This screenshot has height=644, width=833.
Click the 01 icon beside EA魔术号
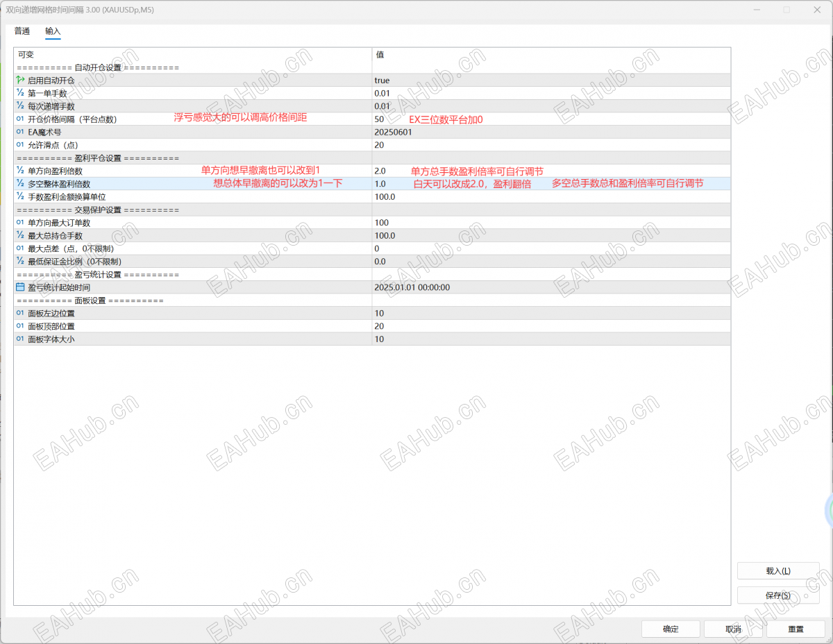coord(20,132)
